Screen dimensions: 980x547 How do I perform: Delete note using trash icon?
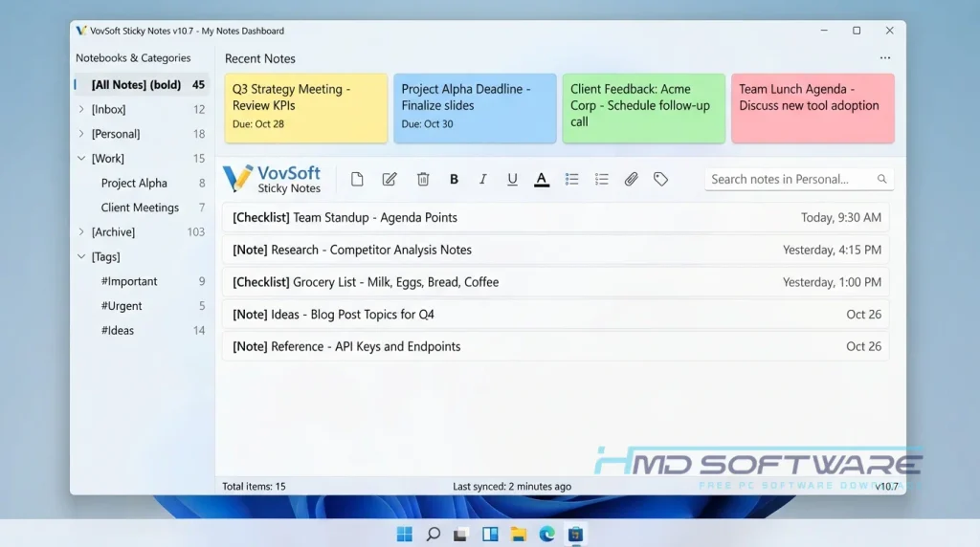click(x=423, y=179)
